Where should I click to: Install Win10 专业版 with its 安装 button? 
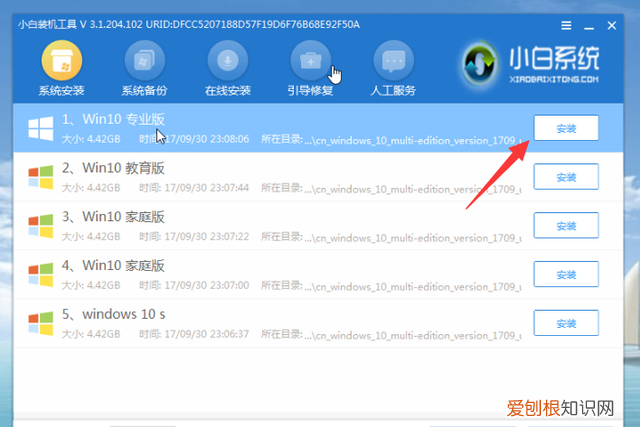click(566, 128)
